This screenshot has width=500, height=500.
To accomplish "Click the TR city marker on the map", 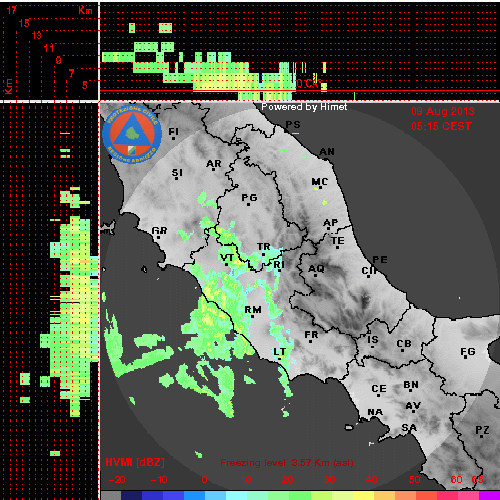I will [x=264, y=247].
